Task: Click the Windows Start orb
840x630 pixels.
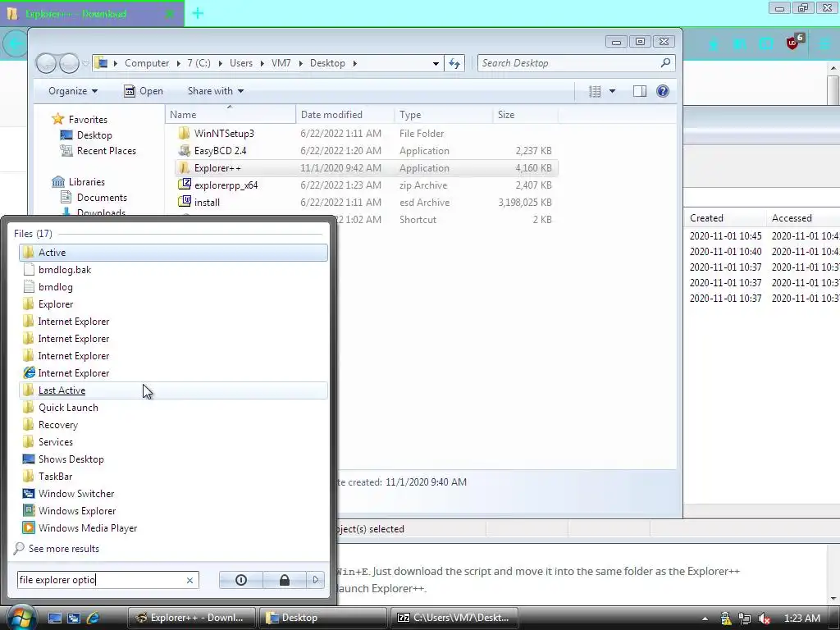Action: (x=21, y=618)
